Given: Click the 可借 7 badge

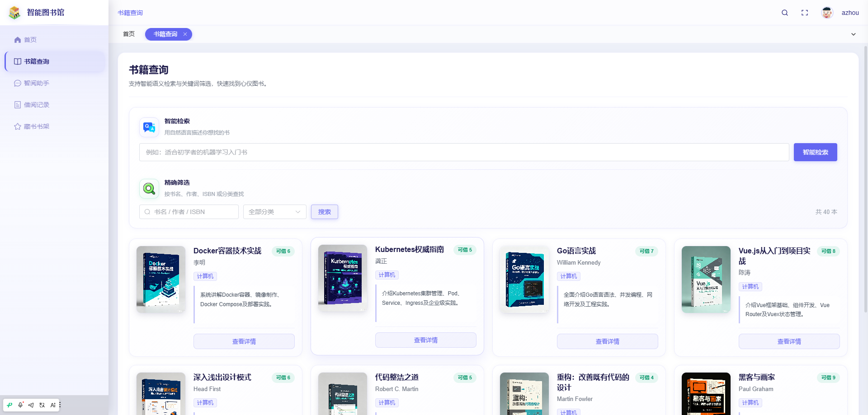Looking at the screenshot, I should pos(646,251).
